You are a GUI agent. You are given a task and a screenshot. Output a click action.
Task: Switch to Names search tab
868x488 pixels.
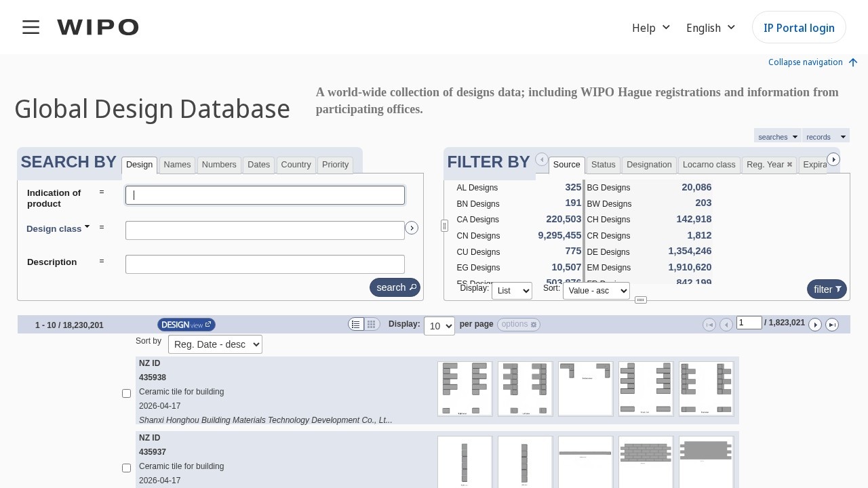[177, 165]
